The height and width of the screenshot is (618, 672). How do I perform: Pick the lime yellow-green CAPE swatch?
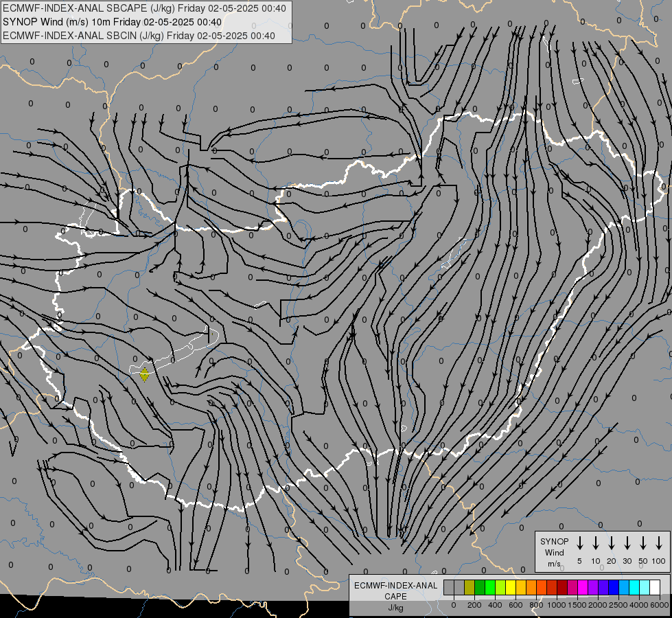500,587
